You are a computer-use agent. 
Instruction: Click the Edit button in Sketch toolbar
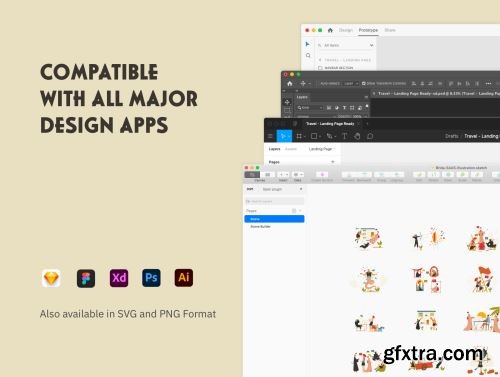click(419, 175)
